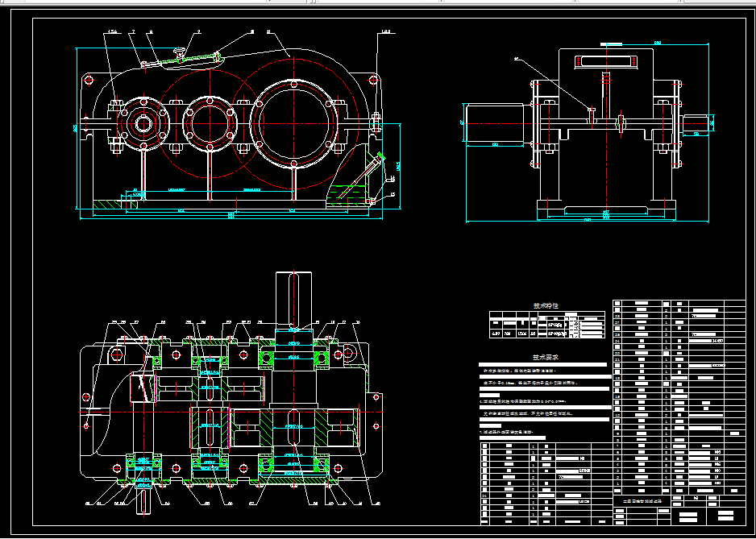The width and height of the screenshot is (756, 539).
Task: Select the 技术特性 heading text
Action: pos(546,305)
